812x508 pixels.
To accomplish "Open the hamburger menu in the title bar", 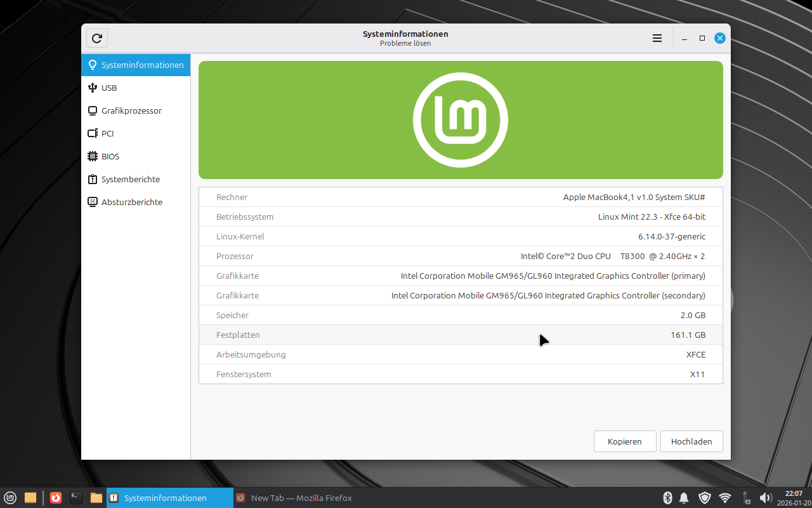I will point(657,38).
